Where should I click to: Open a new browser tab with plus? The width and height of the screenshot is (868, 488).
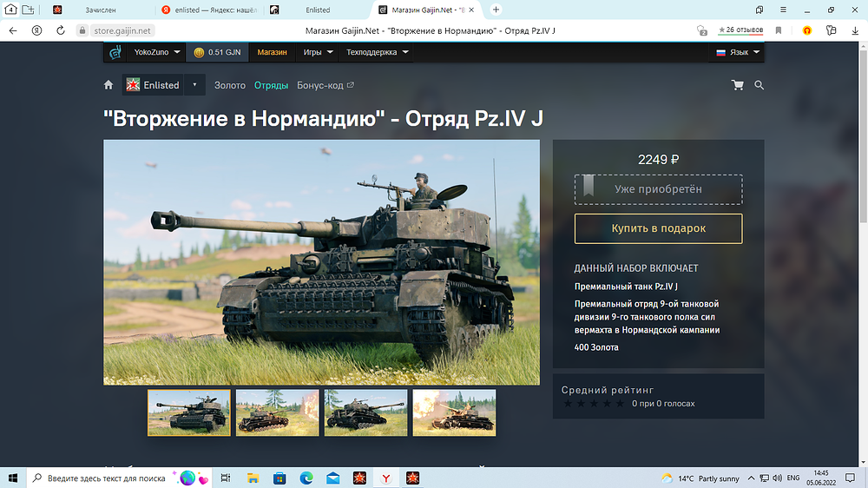[x=496, y=10]
